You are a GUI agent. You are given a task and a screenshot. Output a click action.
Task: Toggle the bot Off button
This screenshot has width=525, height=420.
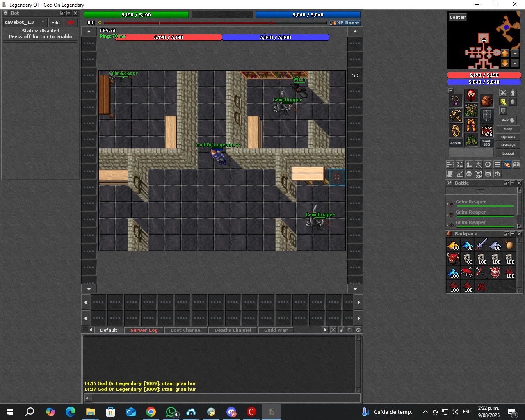[71, 23]
